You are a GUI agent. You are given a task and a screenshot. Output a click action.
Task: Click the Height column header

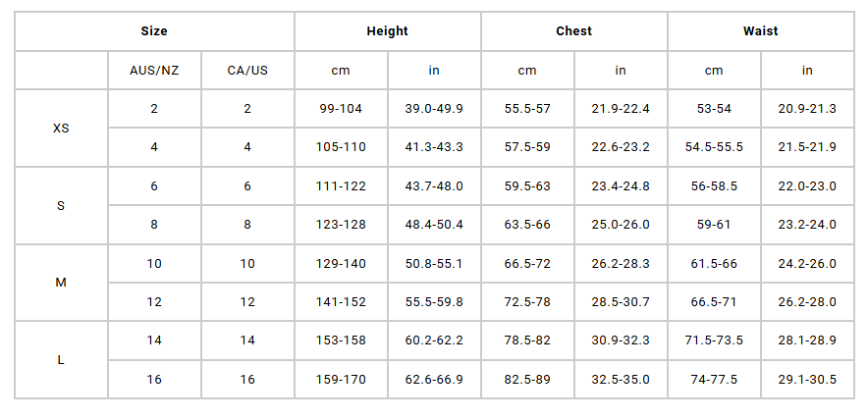387,31
